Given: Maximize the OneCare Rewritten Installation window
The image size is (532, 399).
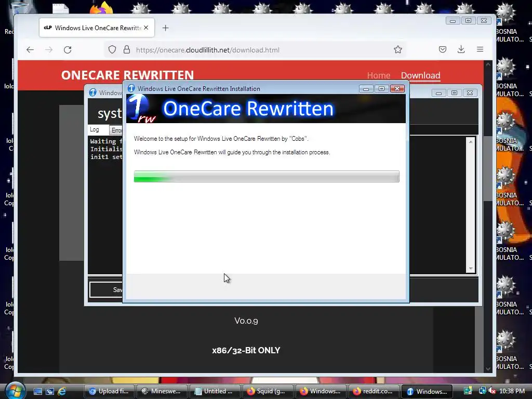Looking at the screenshot, I should tap(381, 89).
